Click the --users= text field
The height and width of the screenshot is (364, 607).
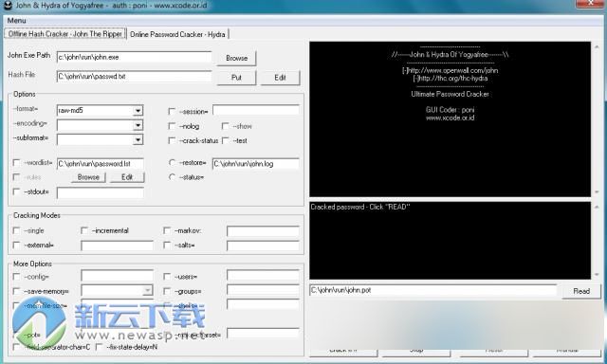pyautogui.click(x=263, y=276)
